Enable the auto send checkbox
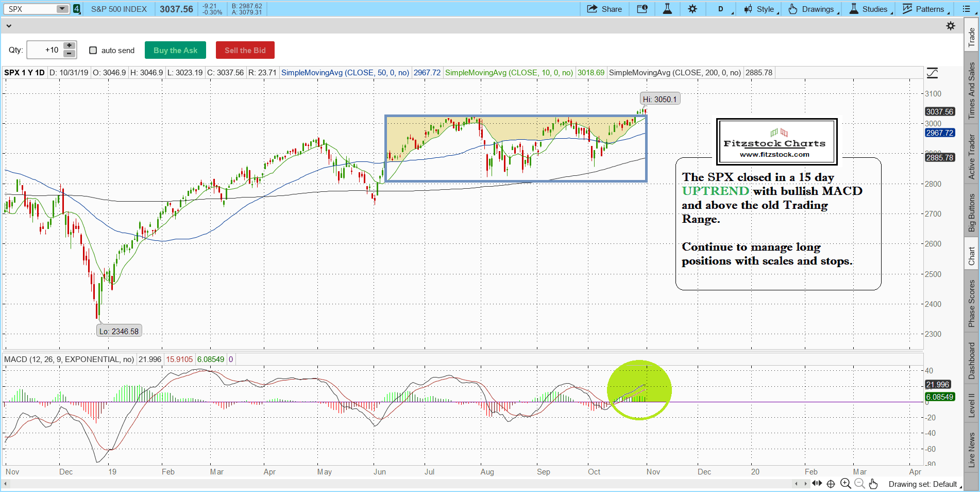 point(93,51)
